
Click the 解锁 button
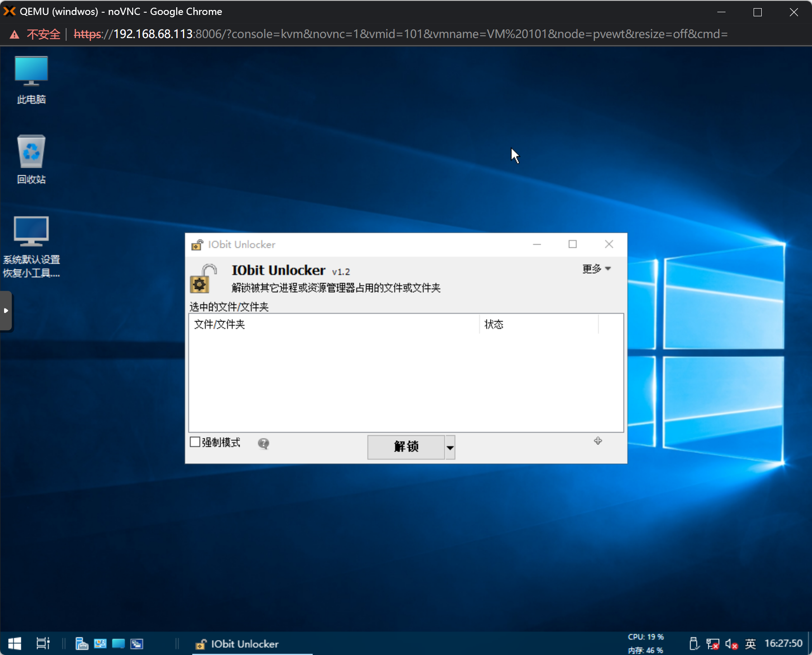point(406,447)
